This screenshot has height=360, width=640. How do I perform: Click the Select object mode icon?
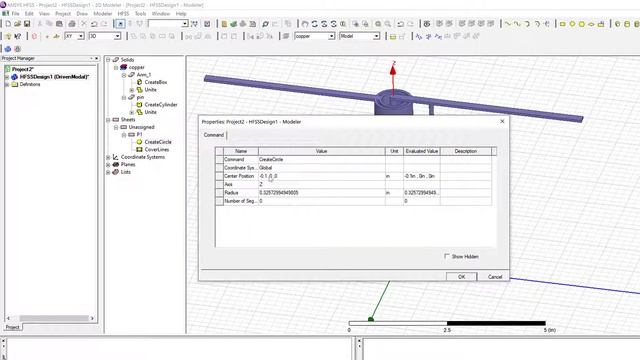pos(120,24)
